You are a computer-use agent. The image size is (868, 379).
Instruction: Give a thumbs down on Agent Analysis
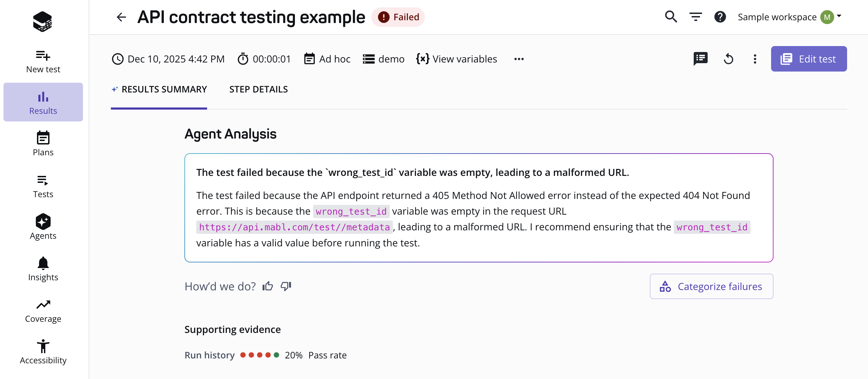pos(285,286)
